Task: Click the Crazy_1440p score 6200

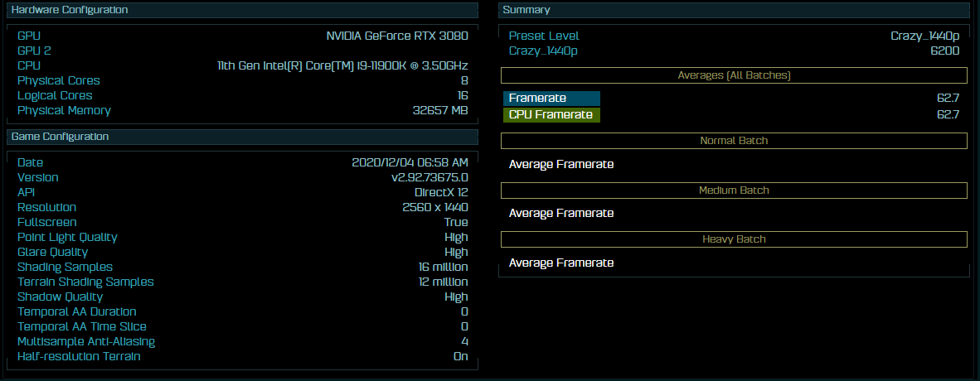Action: pos(945,51)
